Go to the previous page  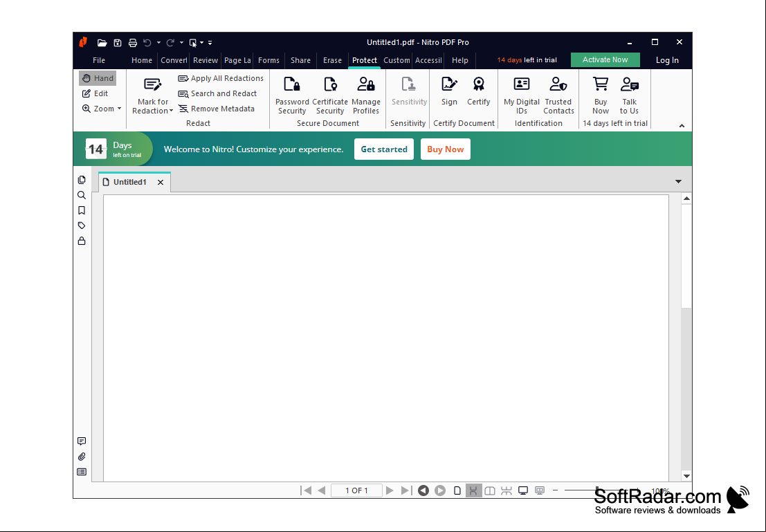click(x=322, y=490)
